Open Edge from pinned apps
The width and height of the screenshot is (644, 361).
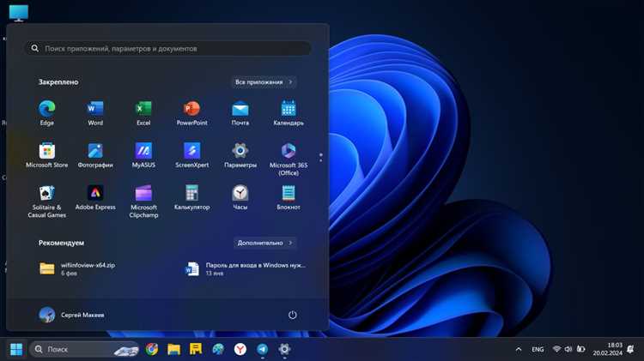[47, 113]
